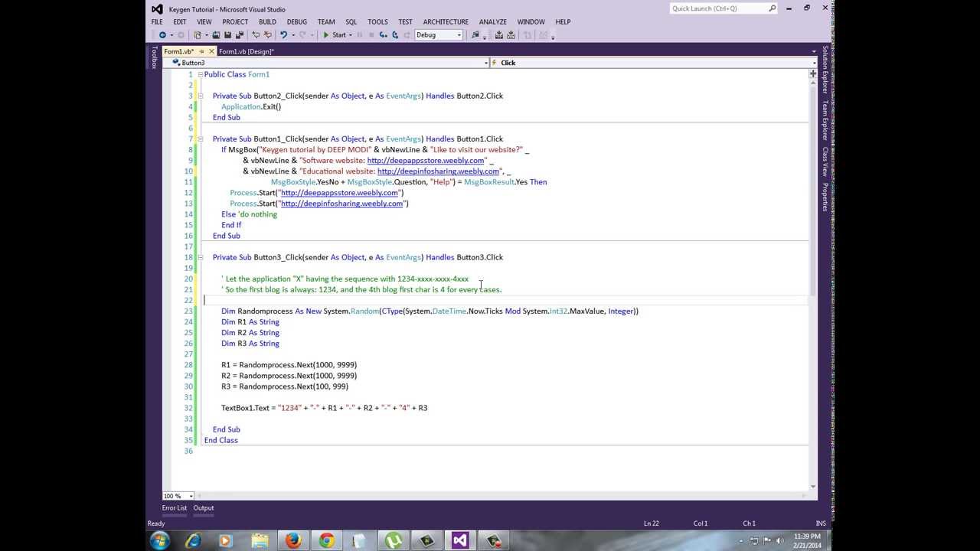
Task: Open the PROJECT menu
Action: (x=235, y=22)
